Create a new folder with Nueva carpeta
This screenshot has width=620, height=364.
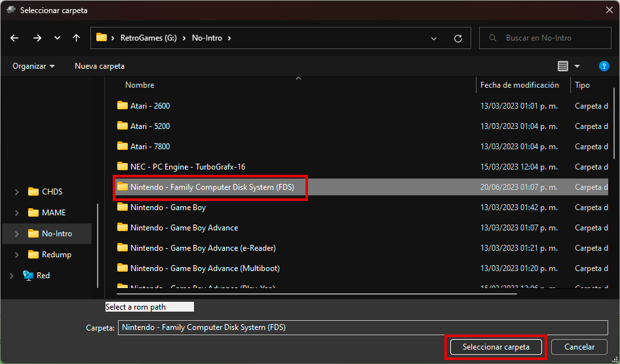click(100, 66)
